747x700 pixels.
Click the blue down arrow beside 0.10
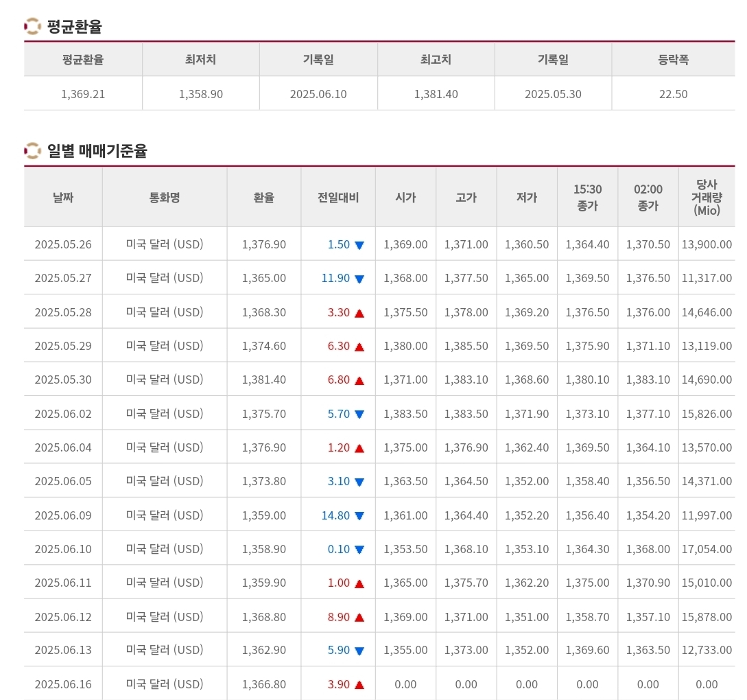pyautogui.click(x=359, y=550)
